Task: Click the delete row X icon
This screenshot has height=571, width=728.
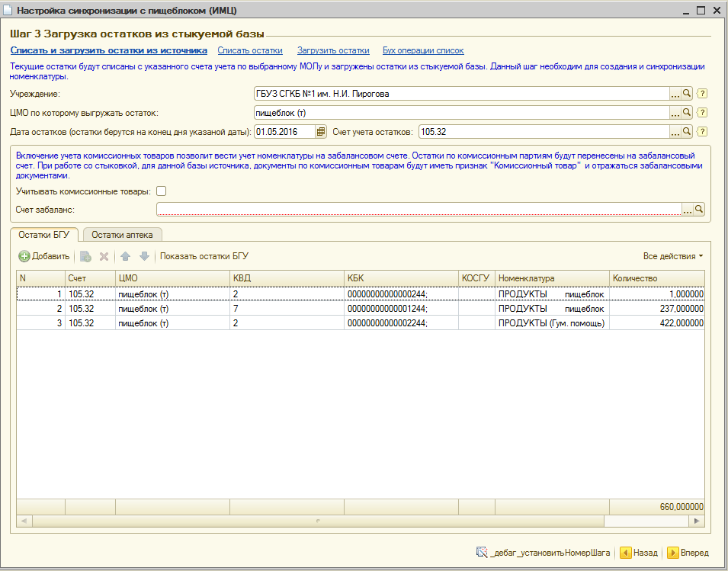Action: (x=104, y=257)
